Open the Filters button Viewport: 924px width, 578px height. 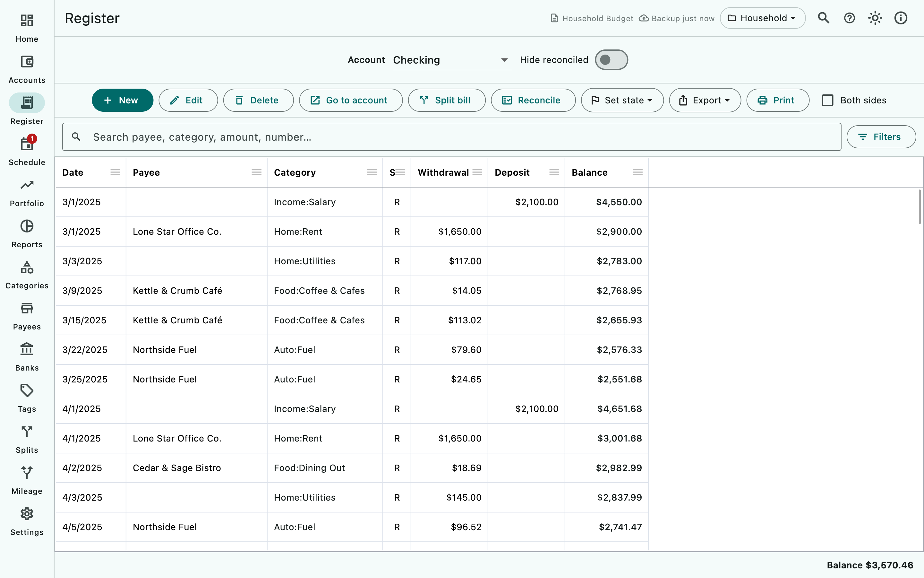click(881, 137)
